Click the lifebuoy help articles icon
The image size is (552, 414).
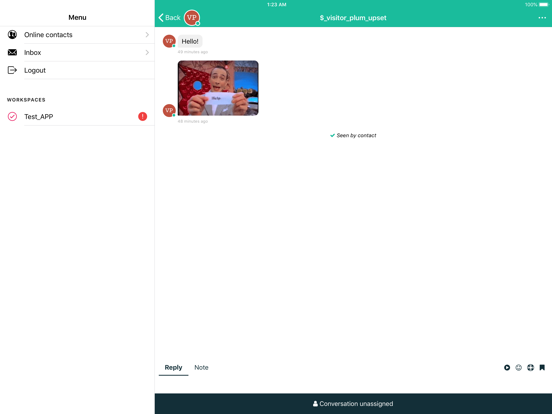(x=531, y=368)
